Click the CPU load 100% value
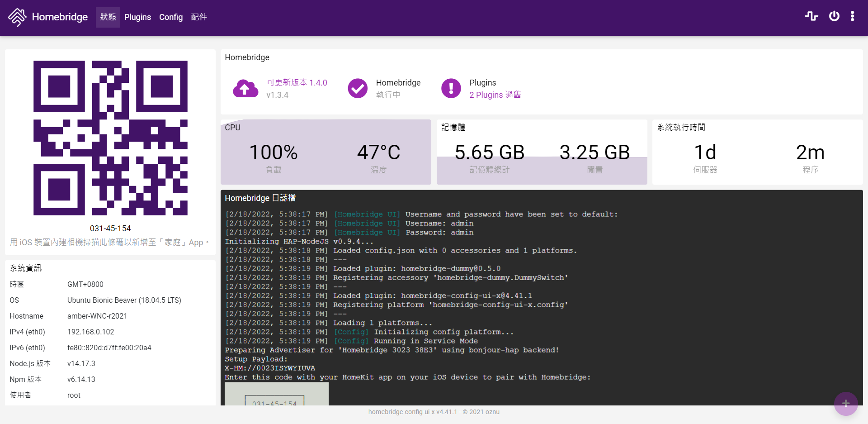 [x=274, y=152]
